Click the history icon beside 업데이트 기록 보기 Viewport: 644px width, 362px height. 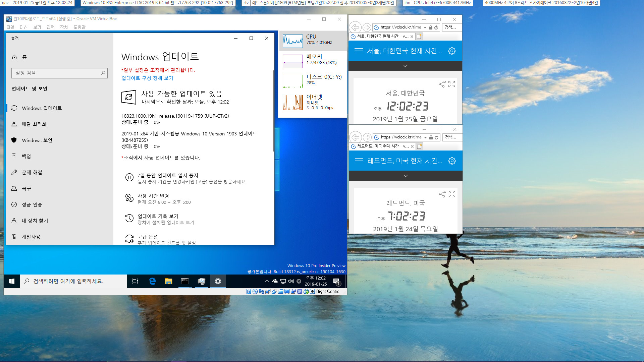[129, 218]
